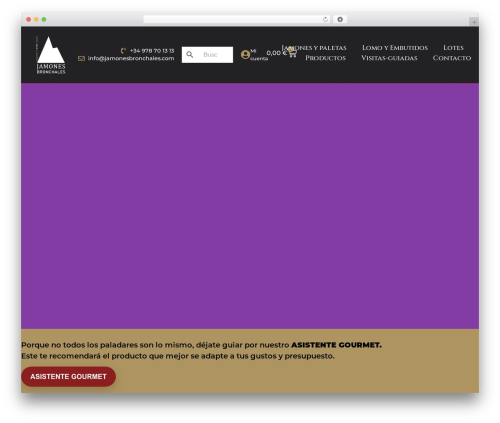500x423 pixels.
Task: Open Visitas-guiadas menu item
Action: point(389,58)
